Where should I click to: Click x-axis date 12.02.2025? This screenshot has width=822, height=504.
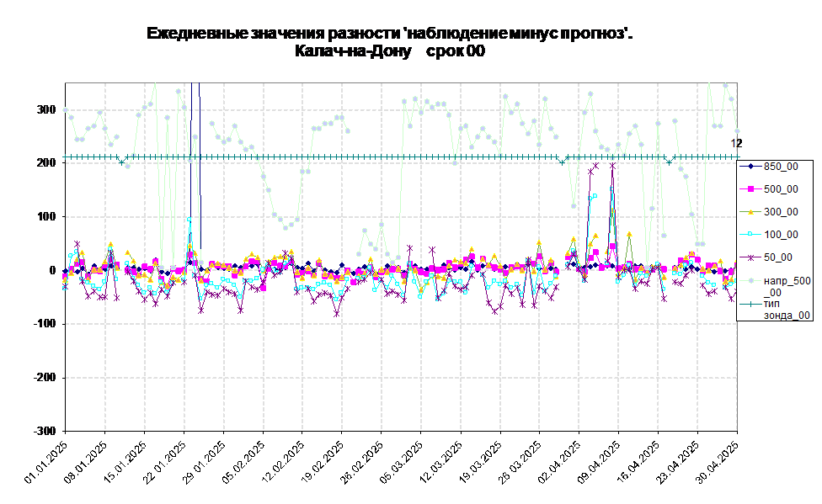(x=283, y=461)
